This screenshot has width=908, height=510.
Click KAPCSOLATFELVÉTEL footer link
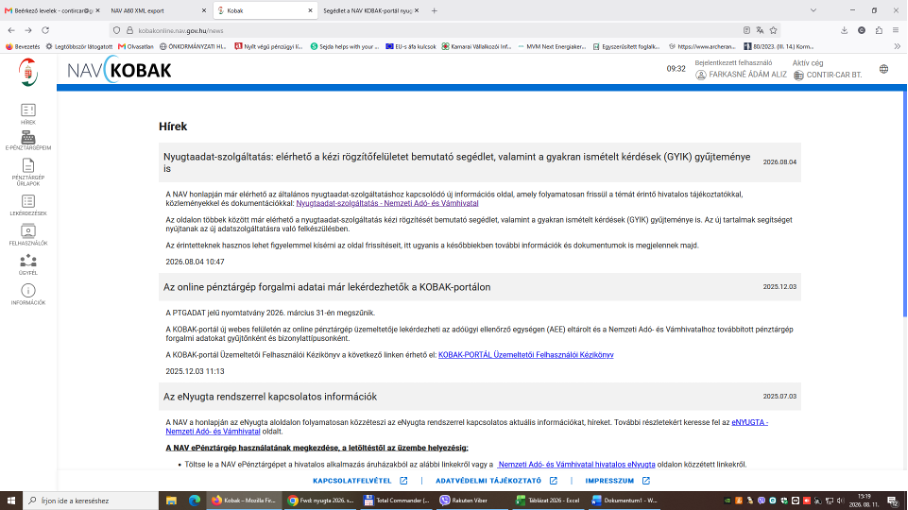(x=360, y=480)
